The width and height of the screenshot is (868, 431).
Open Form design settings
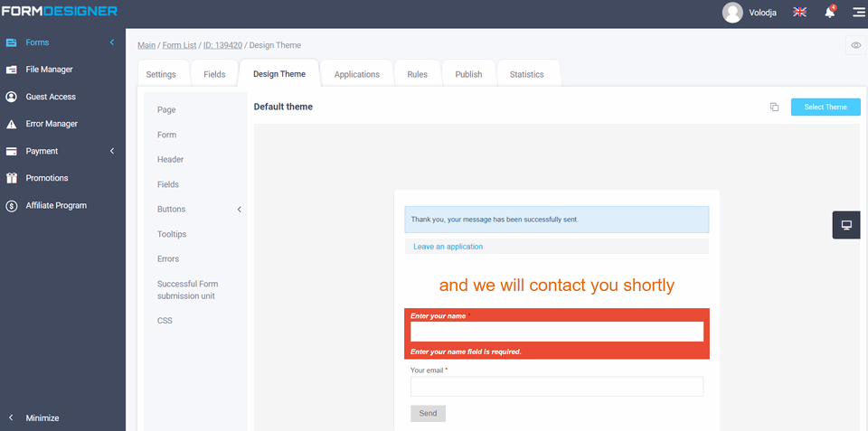[x=166, y=135]
